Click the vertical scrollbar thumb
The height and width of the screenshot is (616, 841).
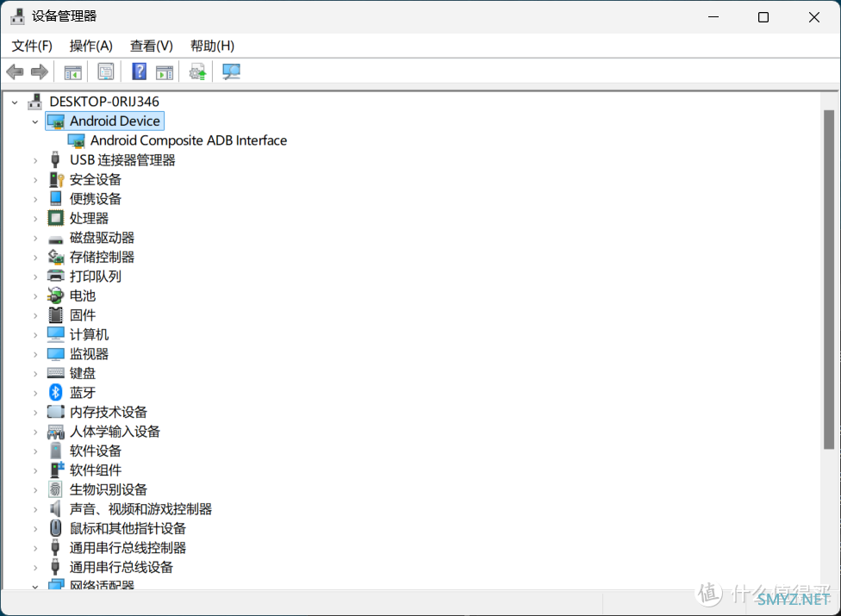(829, 279)
